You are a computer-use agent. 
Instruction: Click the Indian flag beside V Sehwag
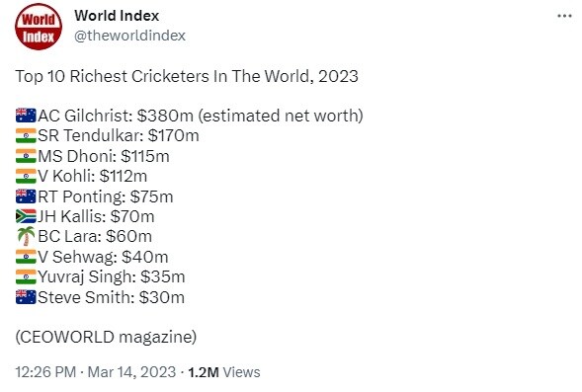point(26,257)
